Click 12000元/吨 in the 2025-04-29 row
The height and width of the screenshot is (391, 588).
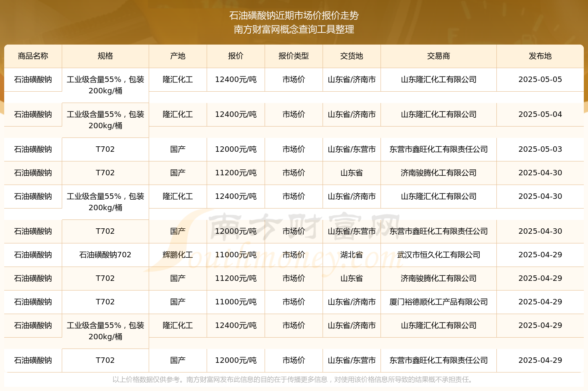pos(236,360)
